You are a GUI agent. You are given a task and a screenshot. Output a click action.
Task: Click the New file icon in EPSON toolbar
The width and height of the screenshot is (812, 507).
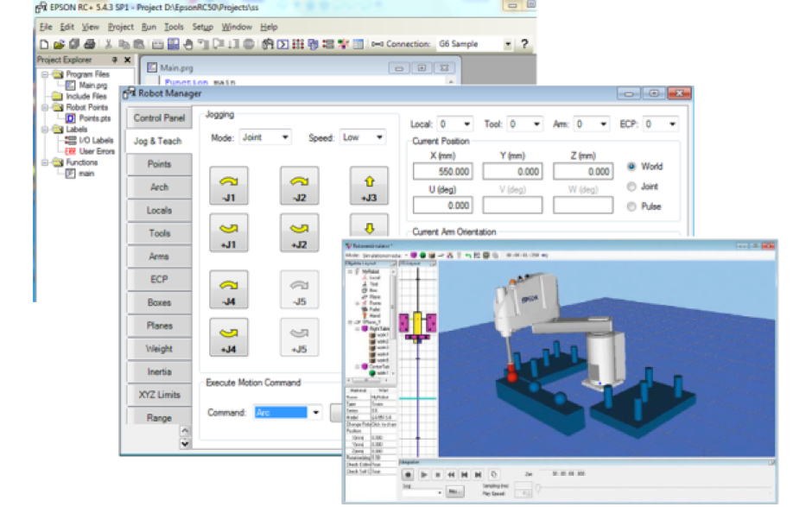[x=44, y=45]
